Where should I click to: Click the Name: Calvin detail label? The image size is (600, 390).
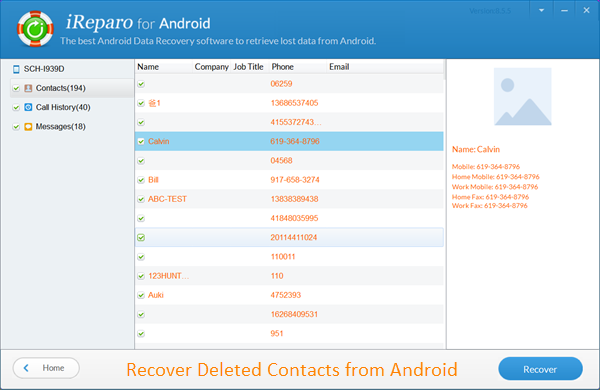pyautogui.click(x=476, y=150)
